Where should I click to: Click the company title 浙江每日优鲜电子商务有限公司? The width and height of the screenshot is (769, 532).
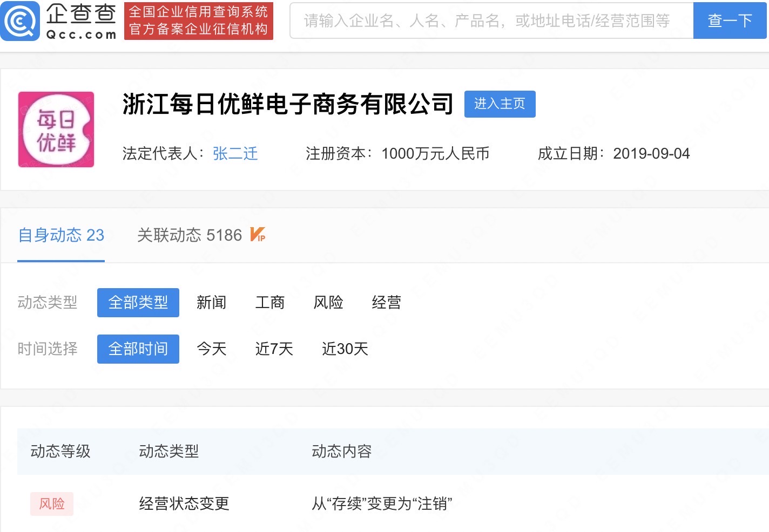pos(288,104)
